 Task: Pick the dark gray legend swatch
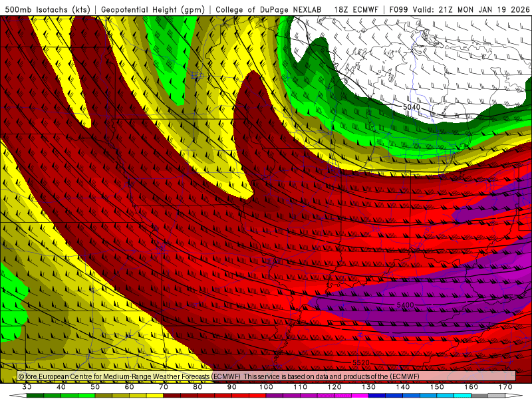[479, 396]
